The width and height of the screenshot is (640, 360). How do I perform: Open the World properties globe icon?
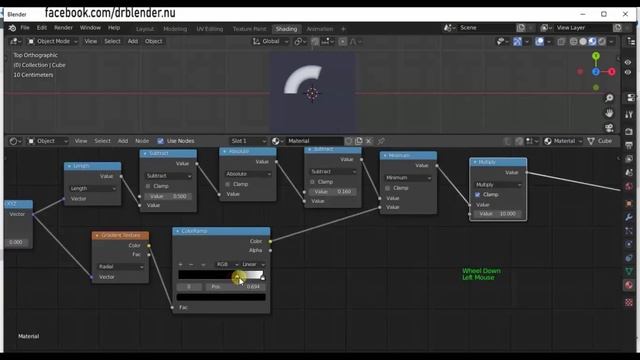pos(629,187)
